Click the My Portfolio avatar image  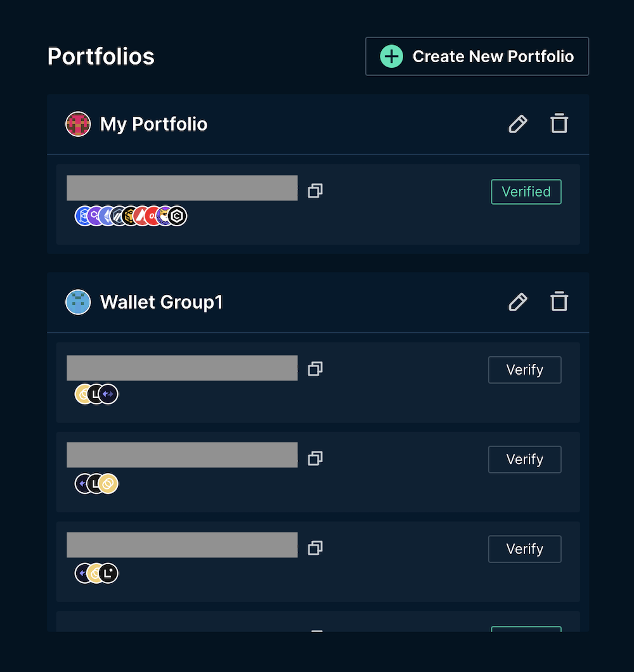(x=78, y=124)
